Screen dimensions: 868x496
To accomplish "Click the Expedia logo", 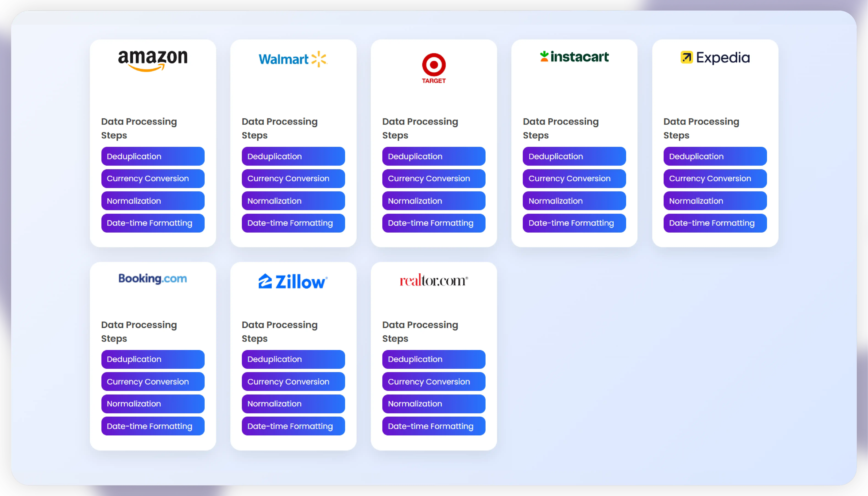I will pos(715,58).
